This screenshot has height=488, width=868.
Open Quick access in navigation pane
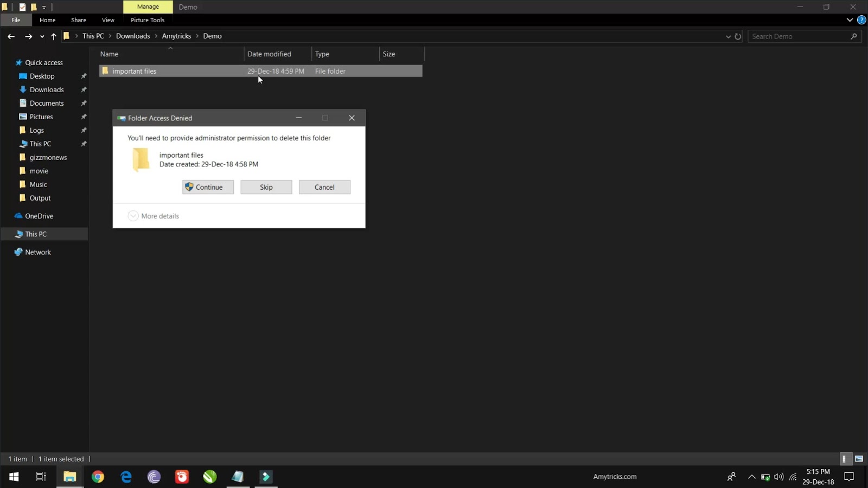click(43, 62)
